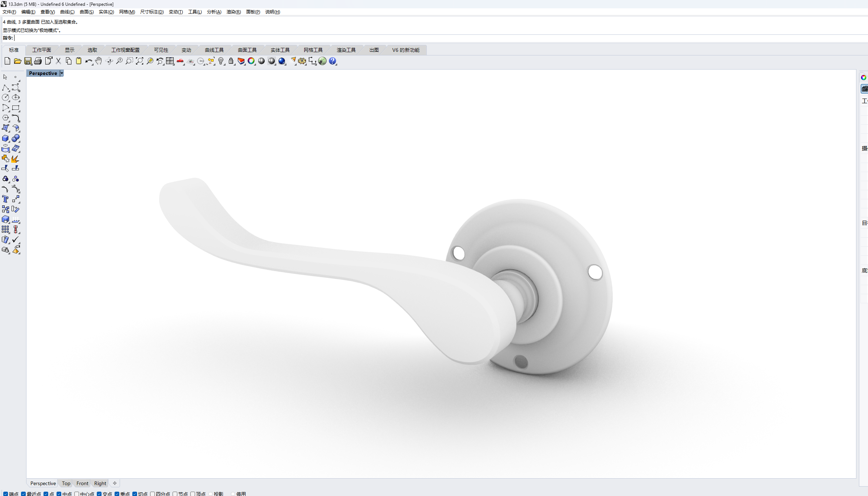Click the red car icon

point(180,61)
